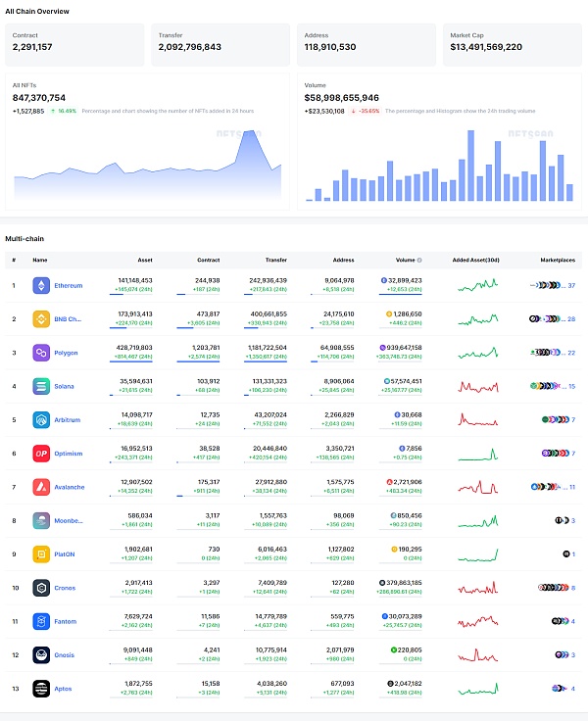Open the PlatON chain link
588x721 pixels.
(x=65, y=554)
